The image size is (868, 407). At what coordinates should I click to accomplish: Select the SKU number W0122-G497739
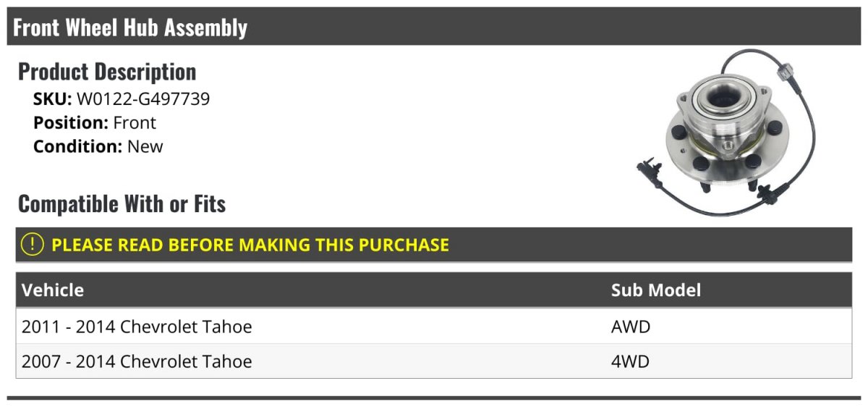click(x=143, y=99)
